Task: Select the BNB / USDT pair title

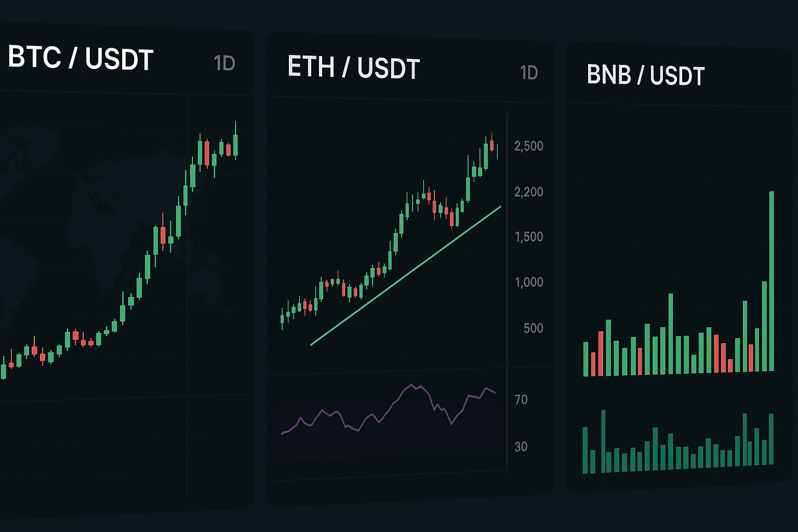Action: pos(645,76)
